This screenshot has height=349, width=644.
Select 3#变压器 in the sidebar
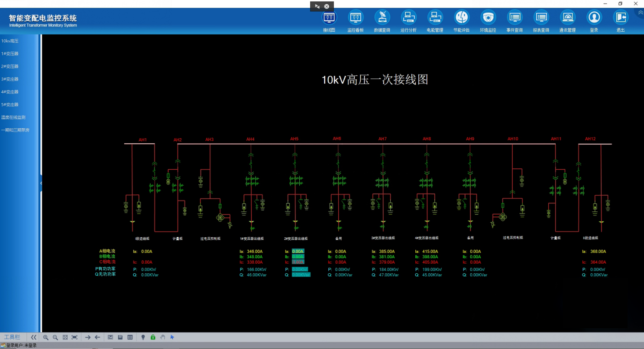(x=10, y=79)
